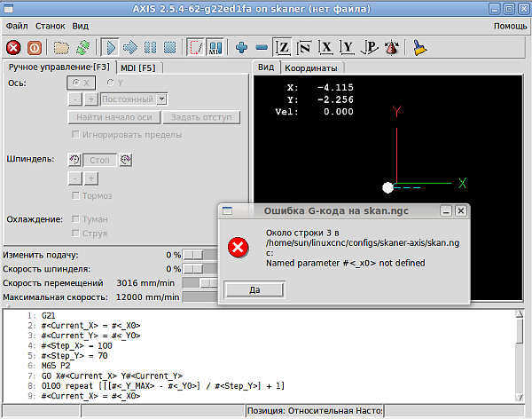Click Позиция: Относительная status bar entry

click(x=315, y=411)
